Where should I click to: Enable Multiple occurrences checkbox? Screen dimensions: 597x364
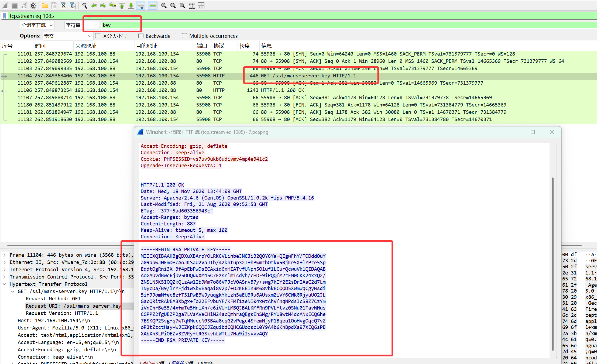pos(185,36)
